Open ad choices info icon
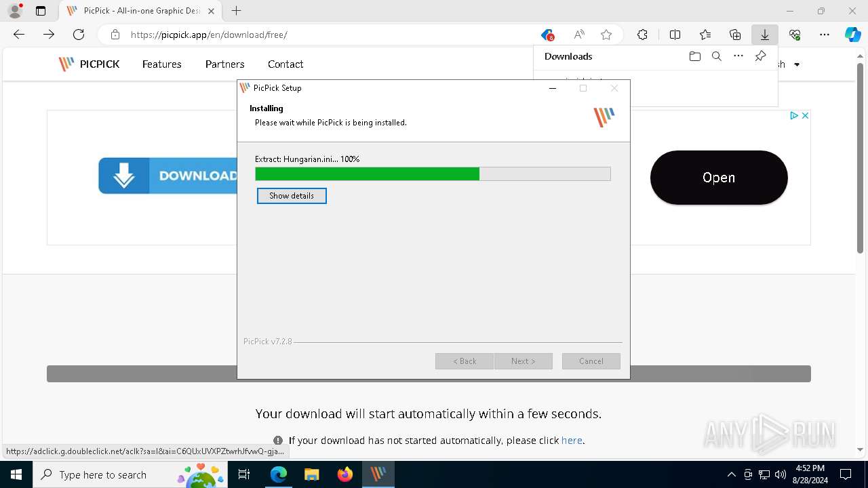Viewport: 868px width, 488px height. coord(793,116)
